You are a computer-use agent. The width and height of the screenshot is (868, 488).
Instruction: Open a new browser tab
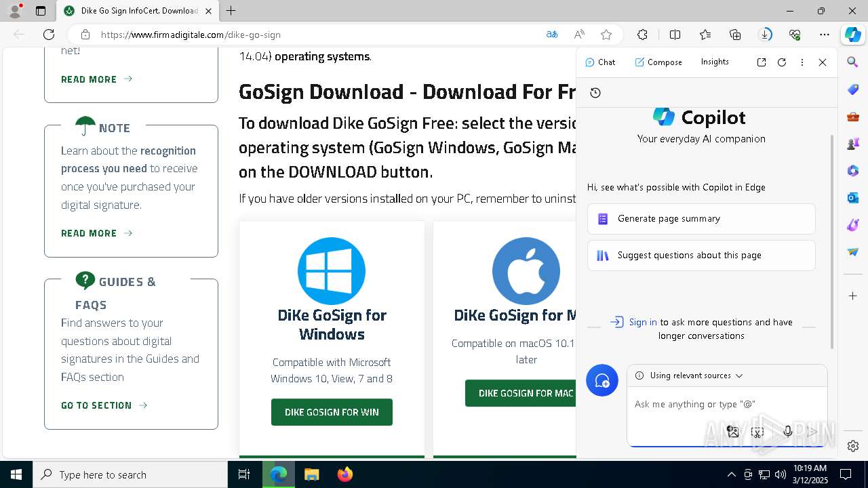(231, 11)
